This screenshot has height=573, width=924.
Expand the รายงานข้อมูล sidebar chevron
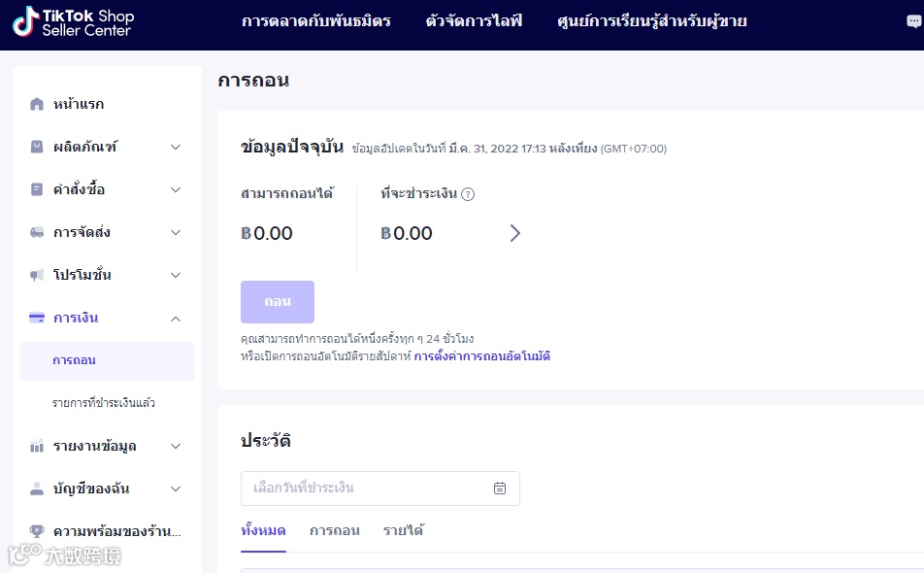[176, 446]
